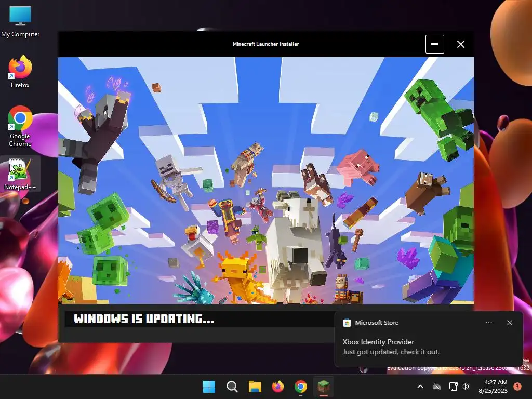This screenshot has height=399, width=532.
Task: Dismiss the Microsoft Store notification
Action: pos(509,323)
